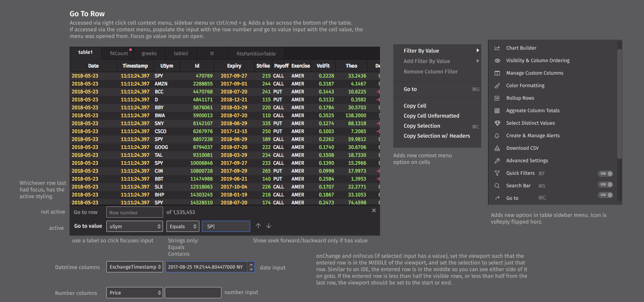
Task: Select Copy Selection w/ Headers
Action: click(x=437, y=136)
